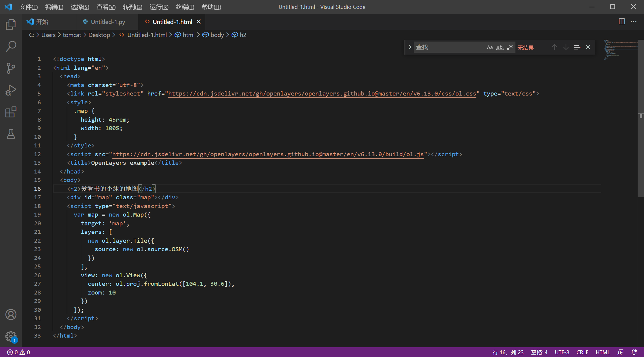Click the Users breadcrumb segment
The height and width of the screenshot is (357, 644).
tap(49, 35)
